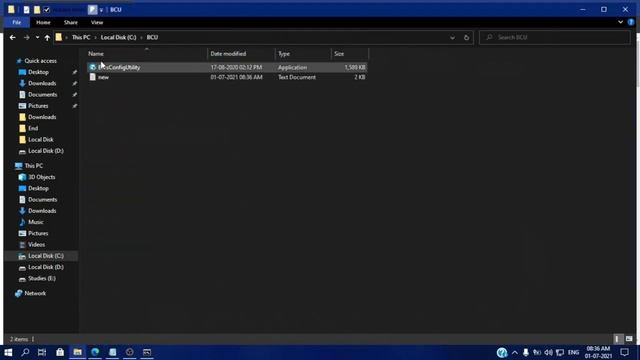Open Get Help icon in system tray

(502, 352)
